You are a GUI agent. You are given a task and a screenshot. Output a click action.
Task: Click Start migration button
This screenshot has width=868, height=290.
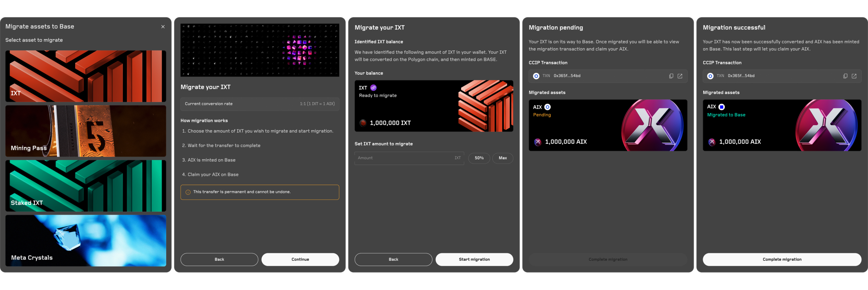(474, 259)
